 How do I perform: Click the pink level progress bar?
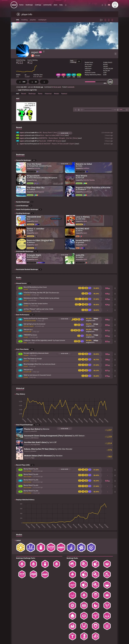[x=96, y=82]
